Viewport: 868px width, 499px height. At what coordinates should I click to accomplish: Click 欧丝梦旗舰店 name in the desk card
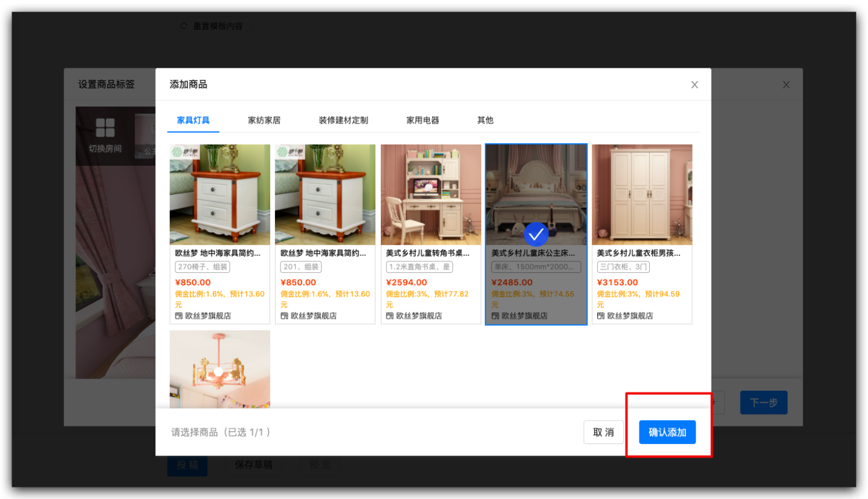pos(419,316)
